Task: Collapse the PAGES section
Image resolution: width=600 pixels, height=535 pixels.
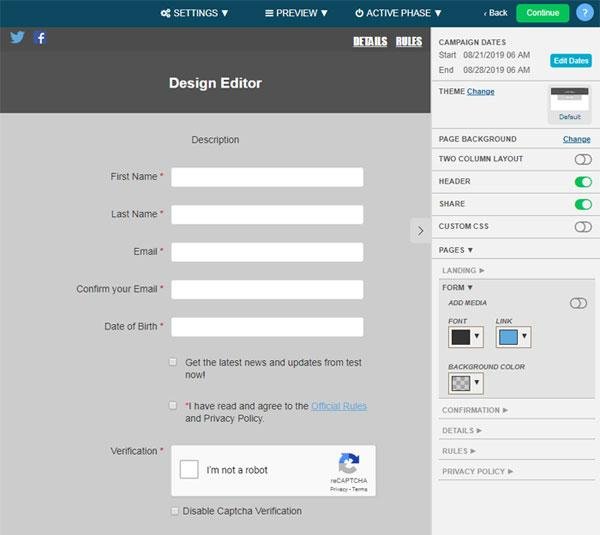Action: click(455, 250)
